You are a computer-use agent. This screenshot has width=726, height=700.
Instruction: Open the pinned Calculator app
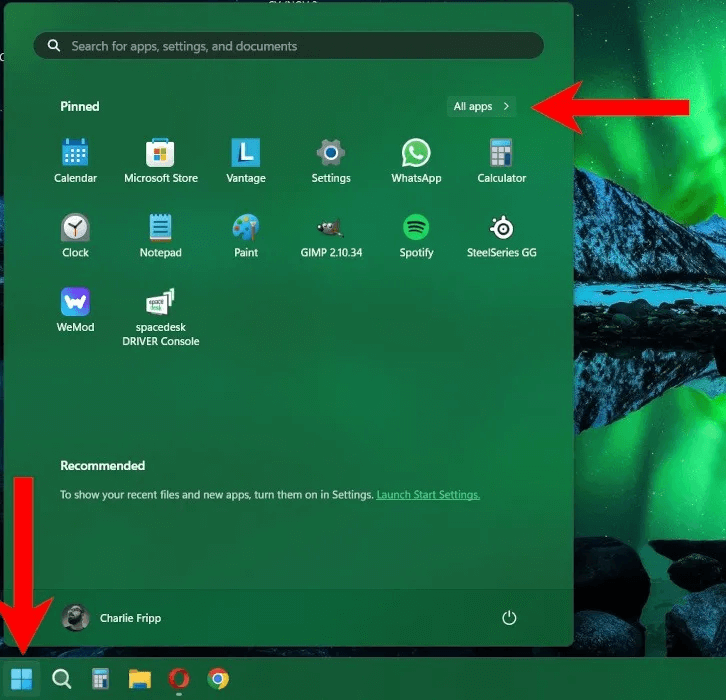501,161
